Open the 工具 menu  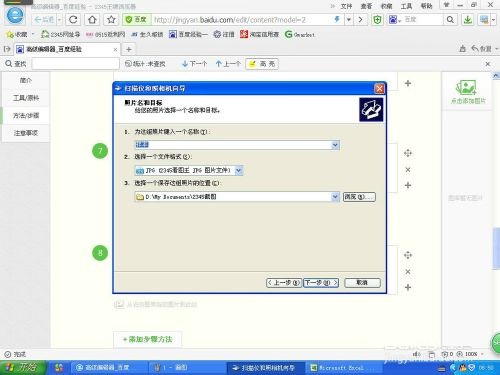[x=406, y=6]
